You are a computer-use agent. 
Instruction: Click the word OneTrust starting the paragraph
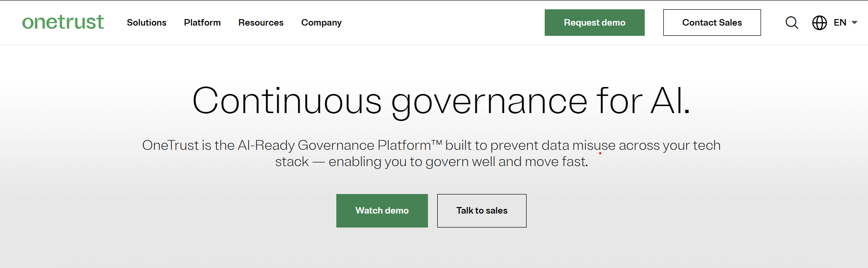[170, 145]
